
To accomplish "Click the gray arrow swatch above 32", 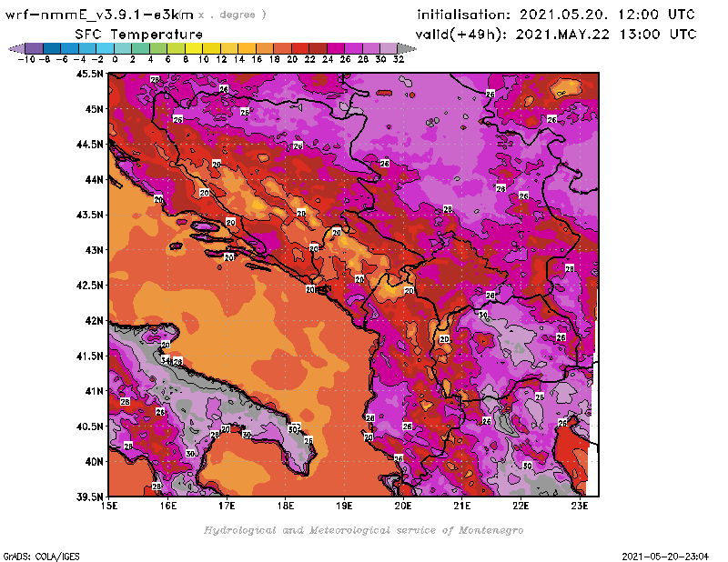I will click(x=407, y=48).
